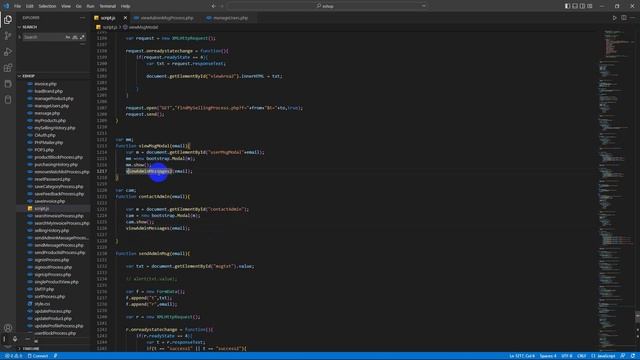Click the style.css file icon row

[x=53, y=304]
